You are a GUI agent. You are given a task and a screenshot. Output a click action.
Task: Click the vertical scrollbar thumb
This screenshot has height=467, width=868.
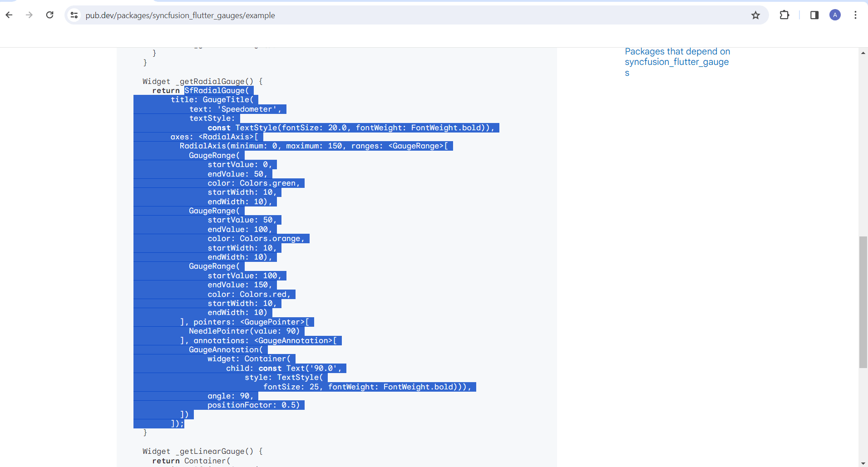coord(863,302)
